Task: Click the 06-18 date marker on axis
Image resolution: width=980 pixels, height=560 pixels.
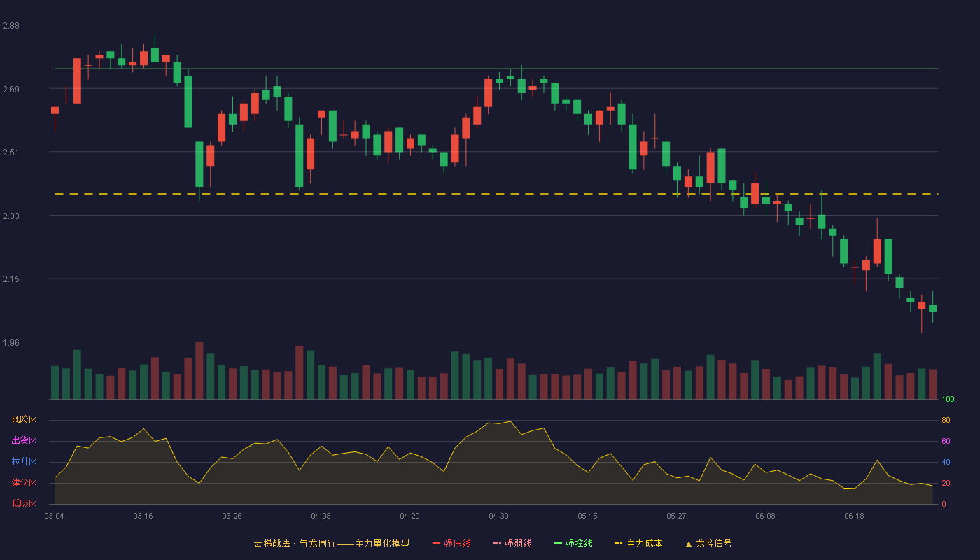Action: tap(854, 516)
